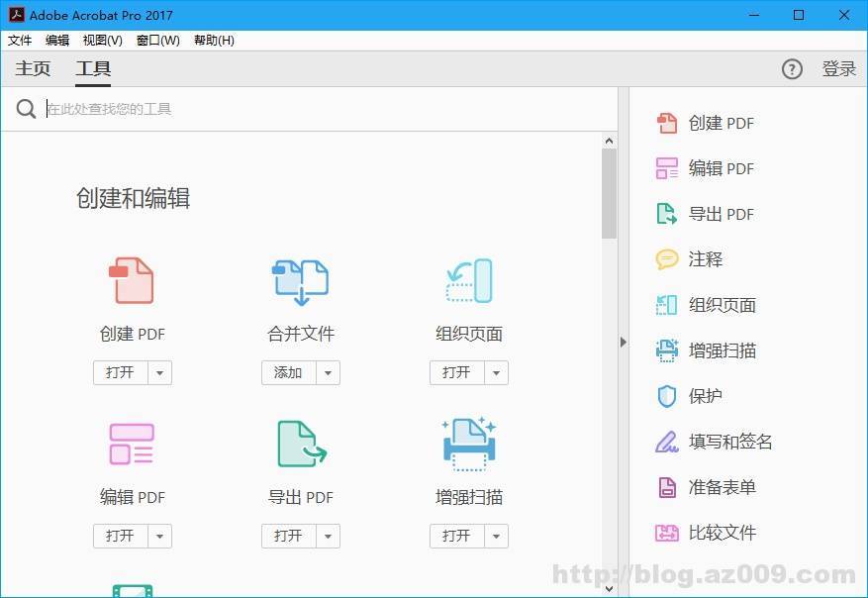The width and height of the screenshot is (868, 598).
Task: Click 准备表单 label in sidebar
Action: click(x=722, y=487)
